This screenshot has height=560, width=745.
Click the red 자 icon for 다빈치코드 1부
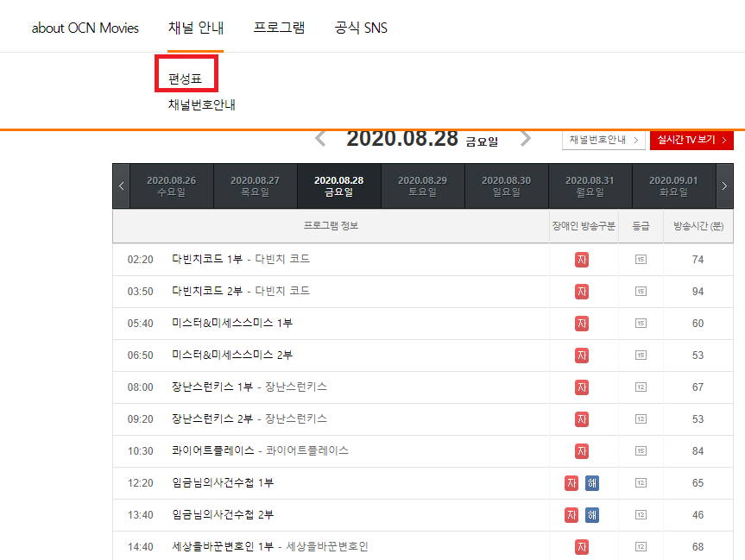(582, 260)
